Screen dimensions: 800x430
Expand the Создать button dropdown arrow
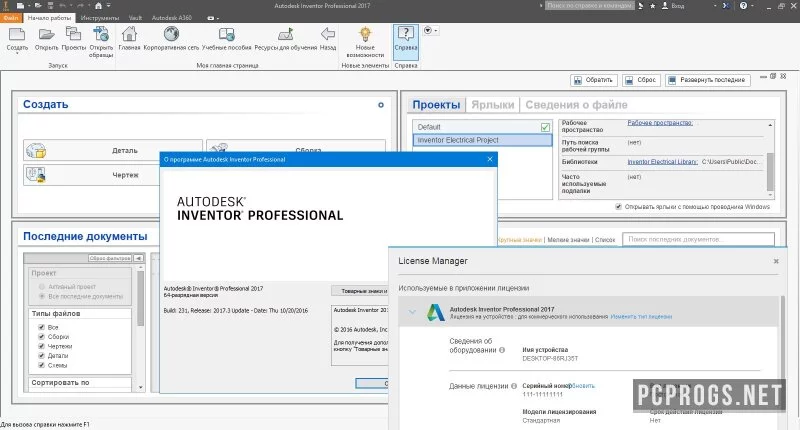(17, 53)
